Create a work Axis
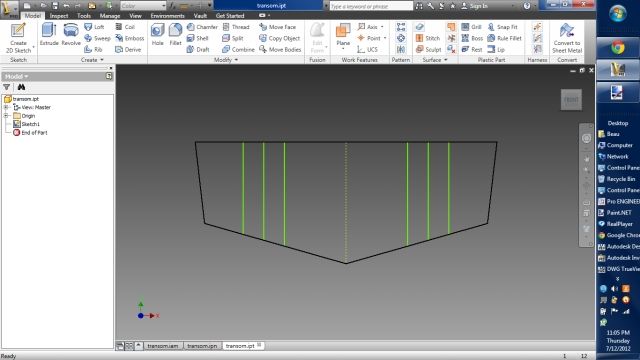 (x=367, y=27)
